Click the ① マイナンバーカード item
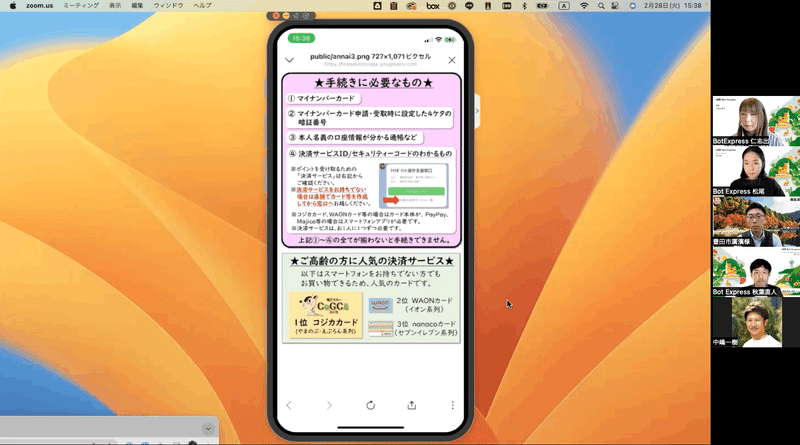Viewport: 800px width, 445px height. (x=323, y=98)
